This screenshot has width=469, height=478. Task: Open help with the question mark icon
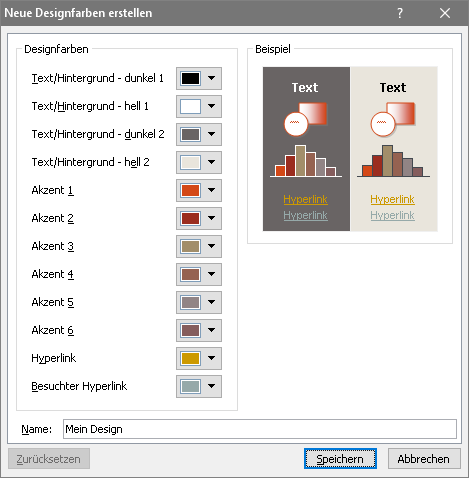point(400,13)
